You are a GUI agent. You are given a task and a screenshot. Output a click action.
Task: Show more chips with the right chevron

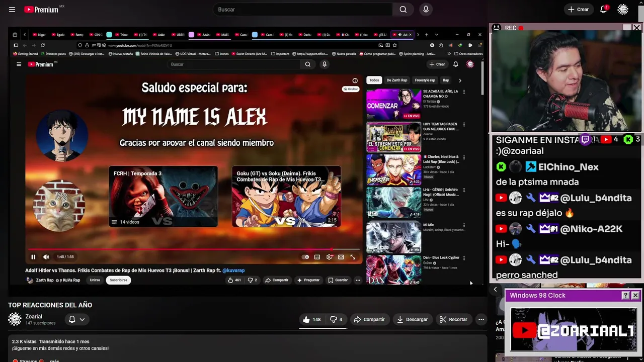point(460,80)
